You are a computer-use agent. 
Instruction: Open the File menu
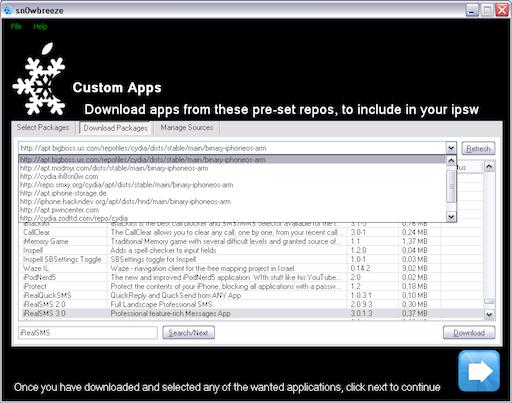16,26
